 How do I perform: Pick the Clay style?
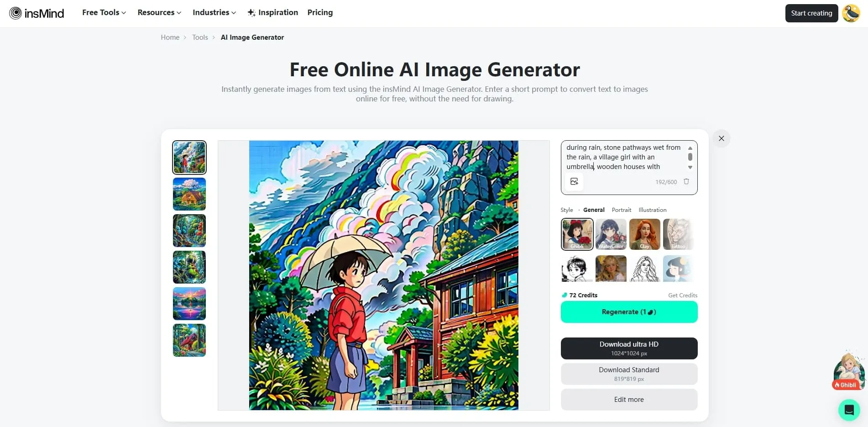coord(644,234)
